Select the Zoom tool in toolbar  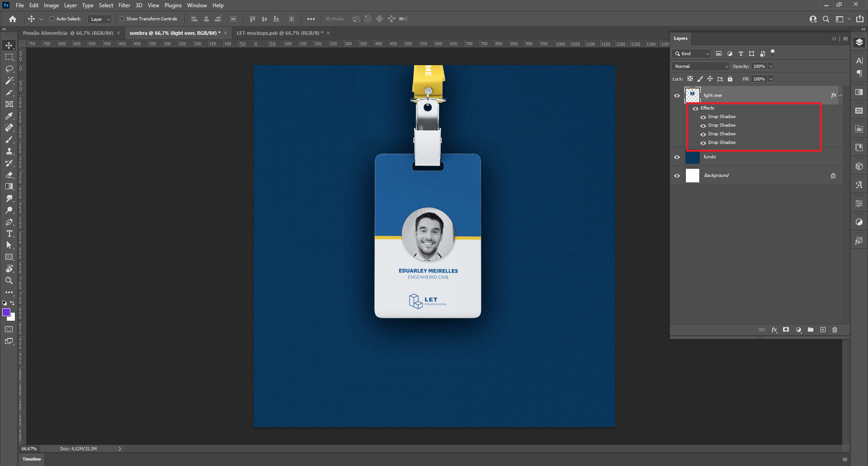click(9, 281)
